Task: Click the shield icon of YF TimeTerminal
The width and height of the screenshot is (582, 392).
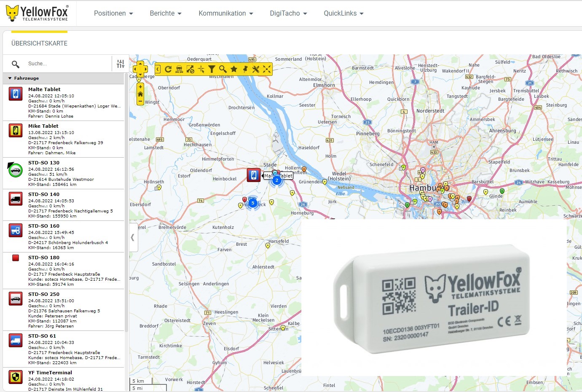Action: [16, 377]
